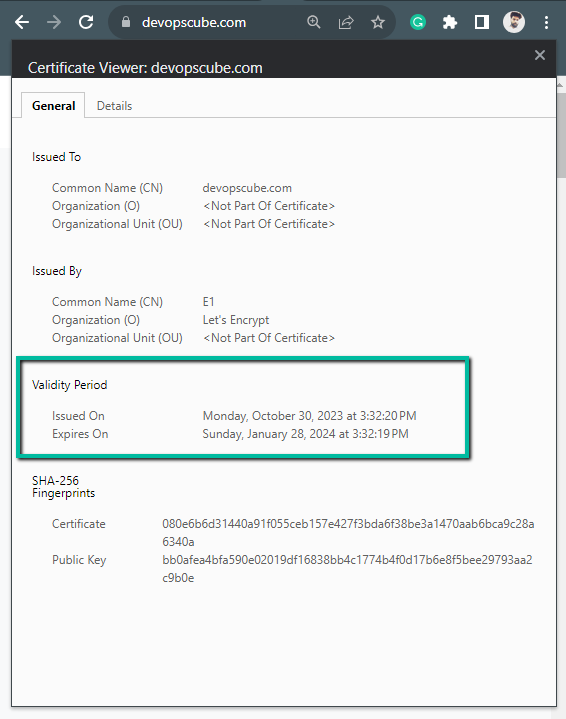Click the Expires On date value
566x719 pixels.
pos(305,434)
